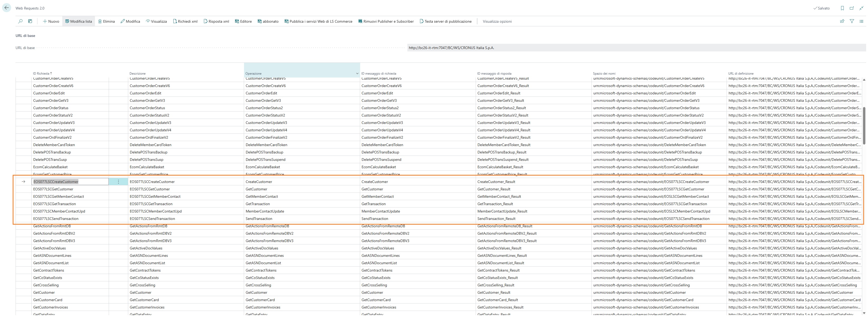The image size is (868, 318).
Task: Pubblica i servizi Web di LS Commerce
Action: 318,21
